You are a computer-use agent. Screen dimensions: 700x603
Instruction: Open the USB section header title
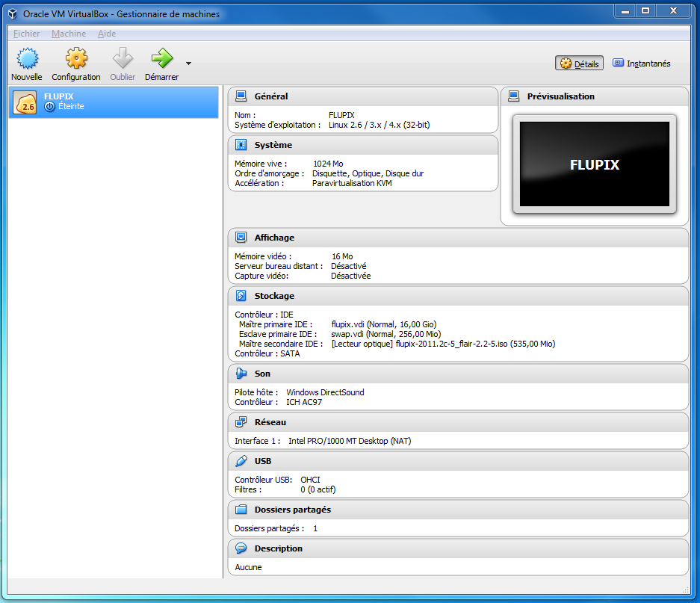(x=263, y=462)
